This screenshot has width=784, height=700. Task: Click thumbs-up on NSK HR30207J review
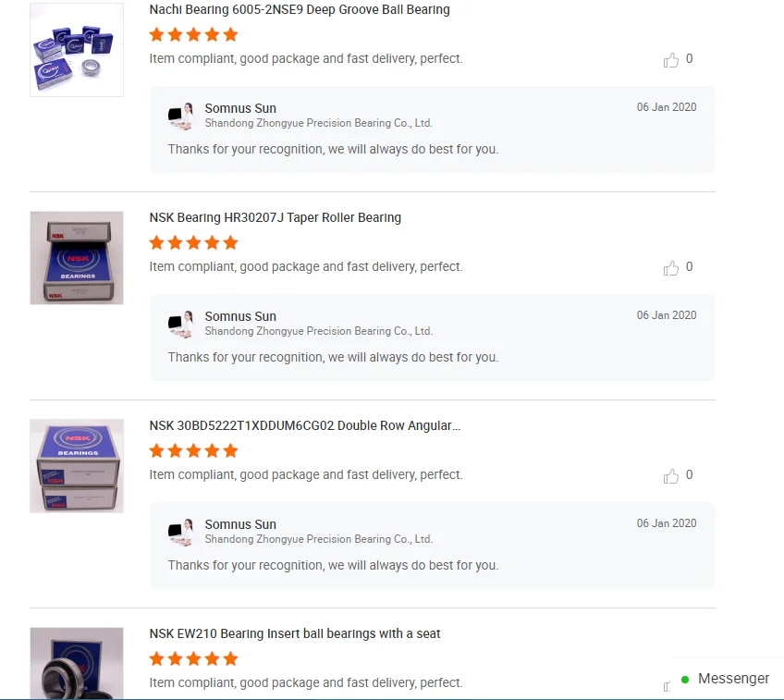[671, 268]
